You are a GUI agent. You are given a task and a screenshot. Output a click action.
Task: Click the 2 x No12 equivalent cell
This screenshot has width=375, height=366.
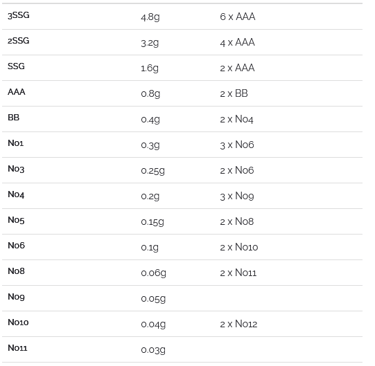238,324
